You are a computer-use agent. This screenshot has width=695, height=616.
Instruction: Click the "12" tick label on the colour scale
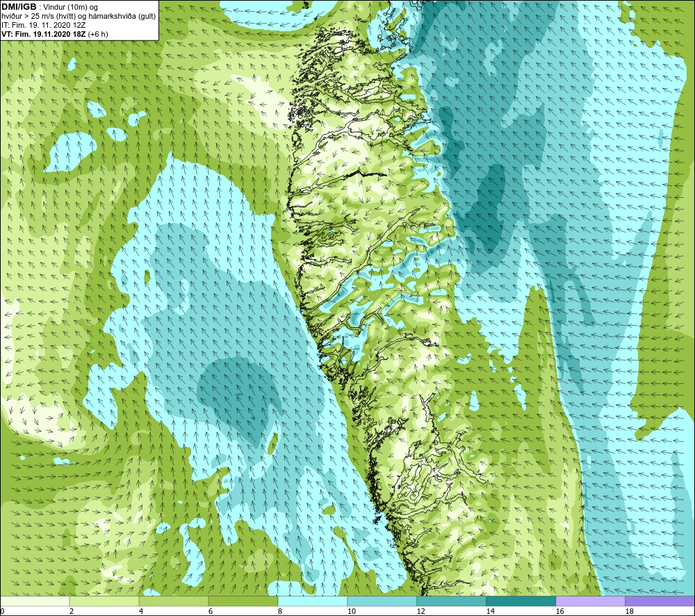point(420,611)
